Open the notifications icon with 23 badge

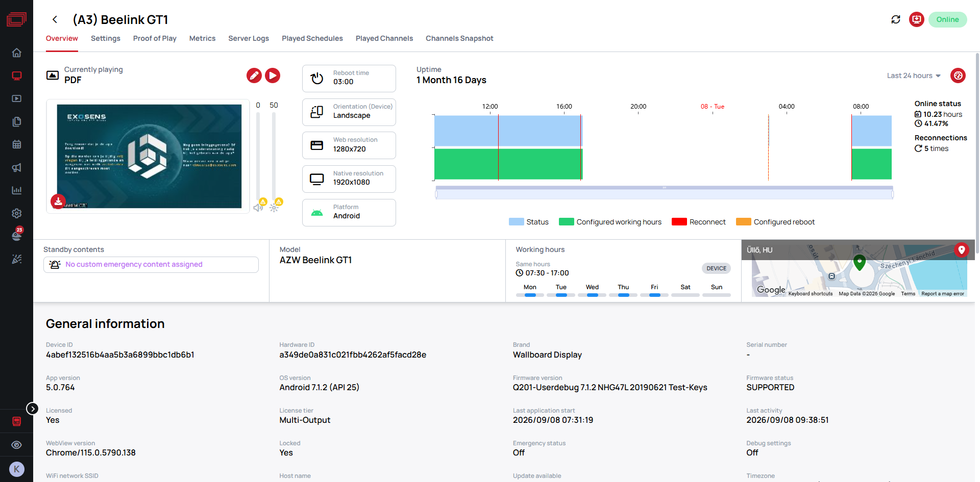17,235
